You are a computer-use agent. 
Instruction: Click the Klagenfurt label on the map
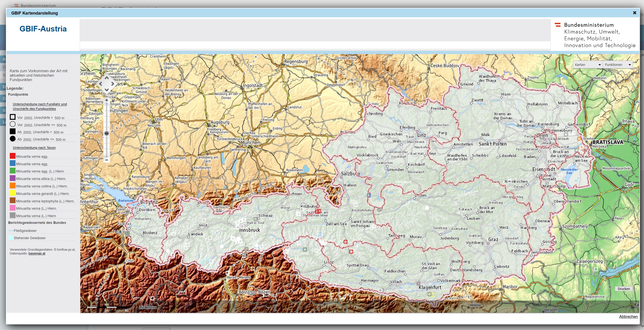pyautogui.click(x=430, y=287)
